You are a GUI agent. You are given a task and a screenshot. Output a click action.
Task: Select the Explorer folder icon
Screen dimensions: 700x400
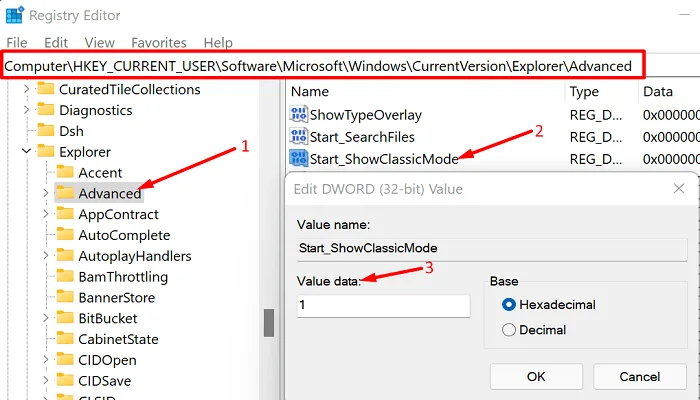pyautogui.click(x=46, y=151)
